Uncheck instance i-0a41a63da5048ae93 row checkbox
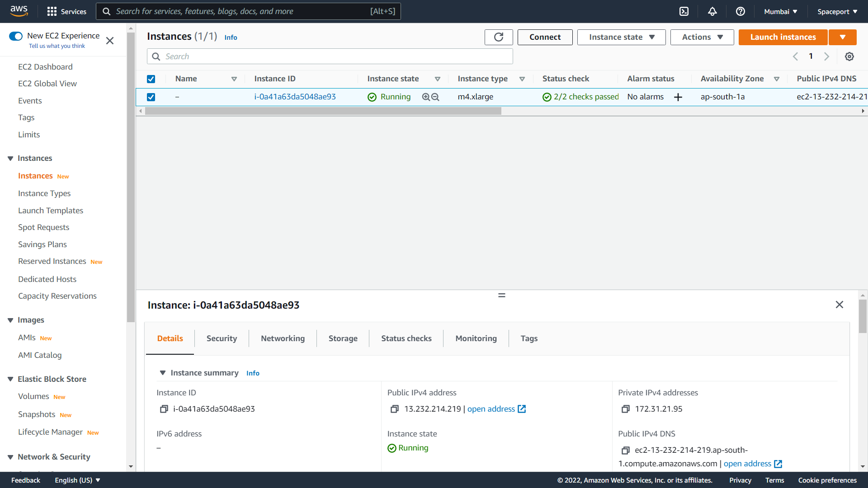Image resolution: width=868 pixels, height=488 pixels. pos(151,97)
